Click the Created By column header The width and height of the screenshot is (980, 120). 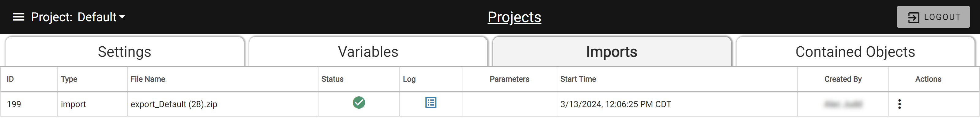843,79
